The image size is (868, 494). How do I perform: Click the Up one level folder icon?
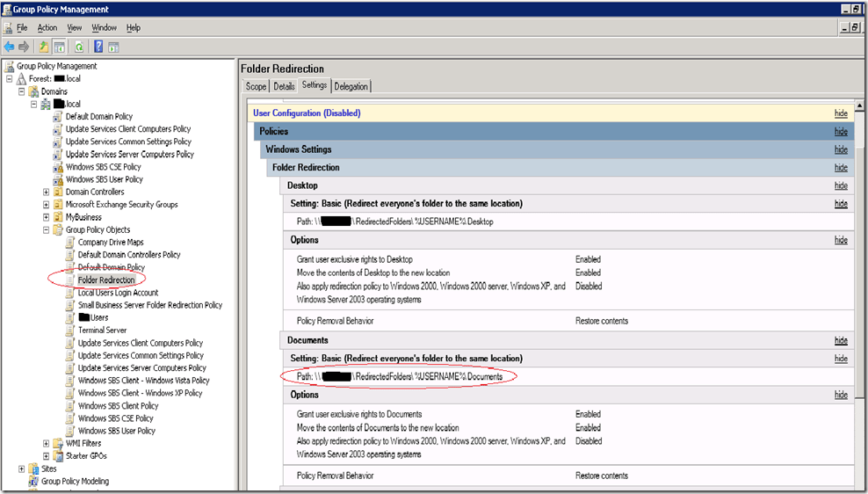pyautogui.click(x=43, y=47)
